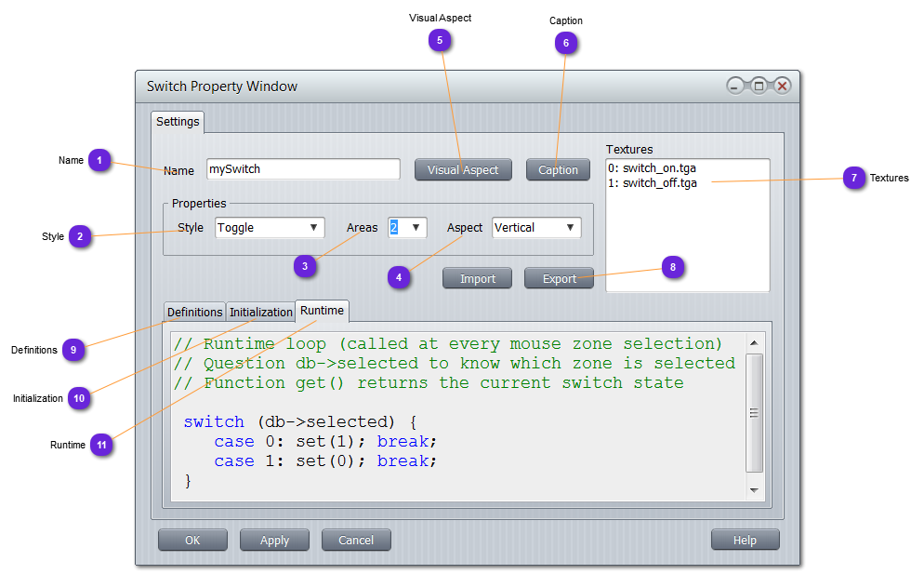Click the purple callout badge number 5
The width and height of the screenshot is (924, 574).
tap(440, 40)
